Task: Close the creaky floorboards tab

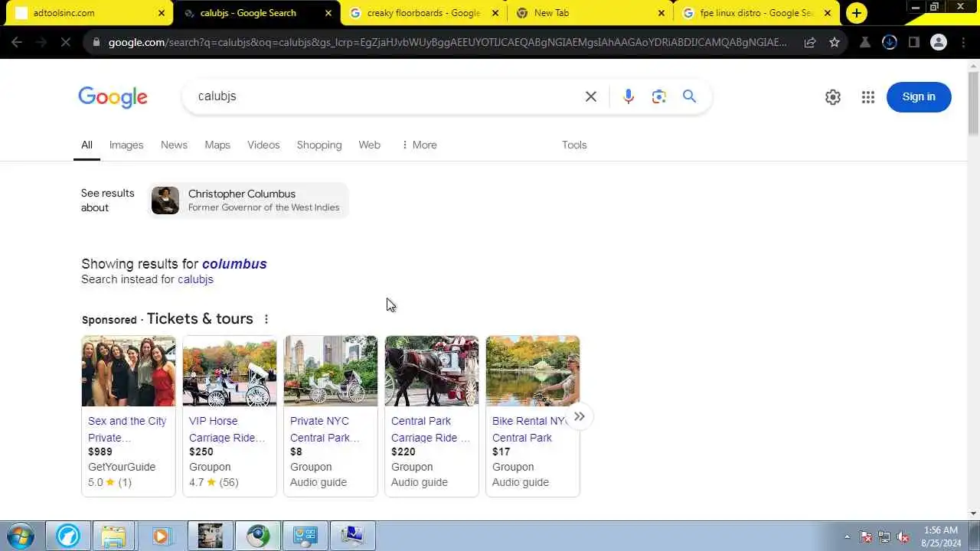Action: coord(495,13)
